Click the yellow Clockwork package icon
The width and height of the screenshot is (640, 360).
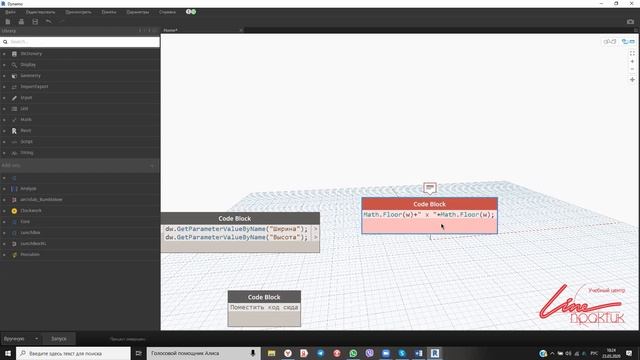tap(14, 211)
